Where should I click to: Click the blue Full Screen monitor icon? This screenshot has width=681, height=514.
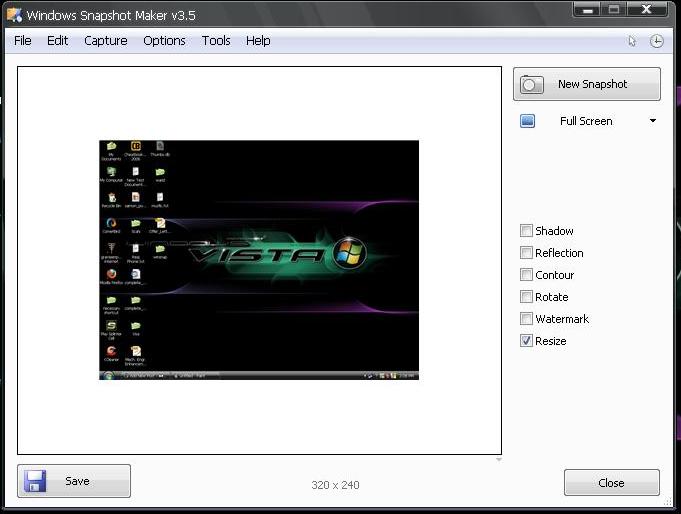pos(528,121)
